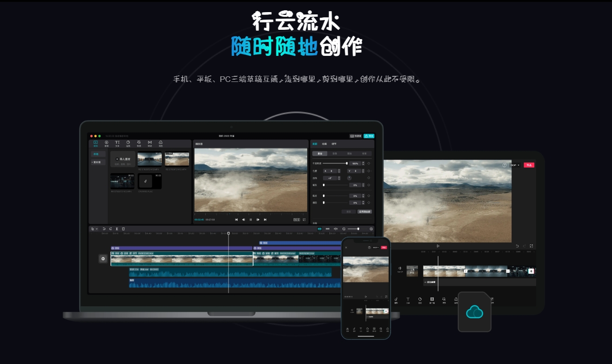The width and height of the screenshot is (612, 364).
Task: Select the 文本 (Text) tool in the top toolbar
Action: click(x=117, y=142)
